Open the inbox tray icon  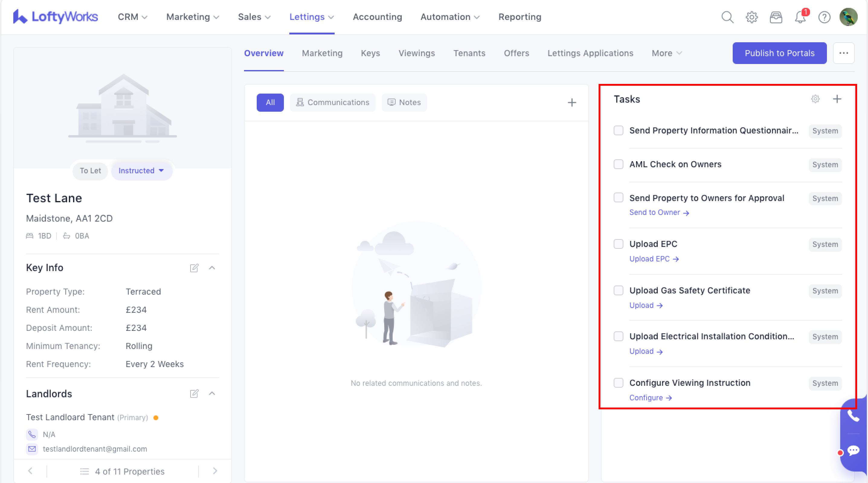(776, 17)
